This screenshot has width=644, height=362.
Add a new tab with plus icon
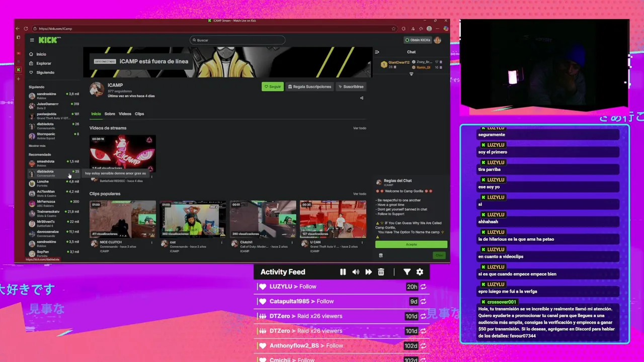19,79
